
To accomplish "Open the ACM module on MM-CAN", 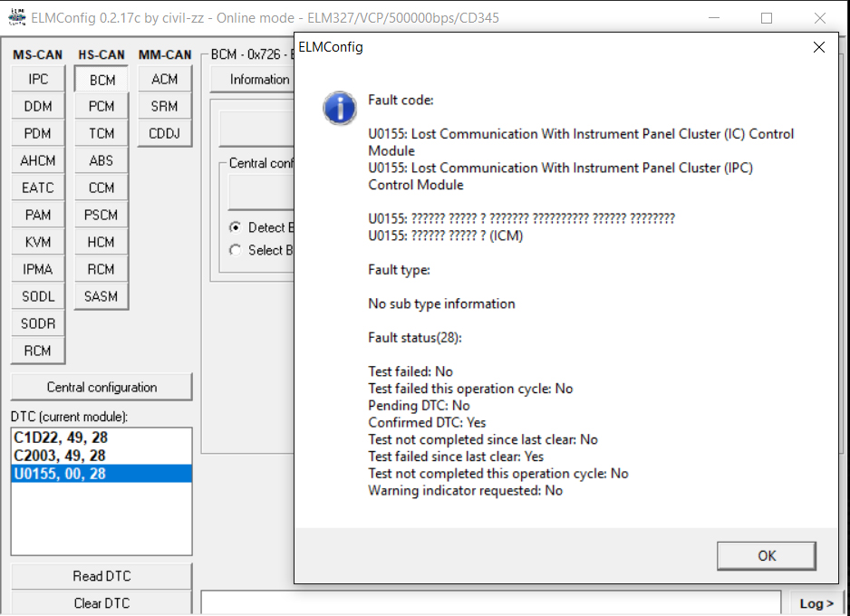I will point(165,80).
